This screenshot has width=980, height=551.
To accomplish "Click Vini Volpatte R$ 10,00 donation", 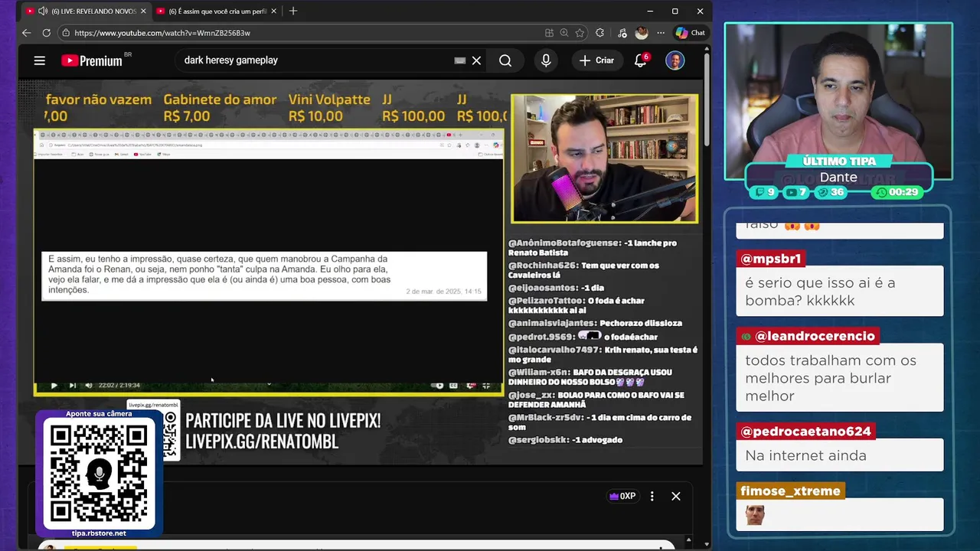I will pos(329,108).
